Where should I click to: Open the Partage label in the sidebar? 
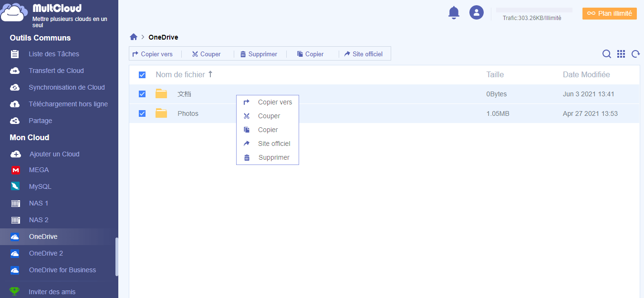tap(41, 121)
